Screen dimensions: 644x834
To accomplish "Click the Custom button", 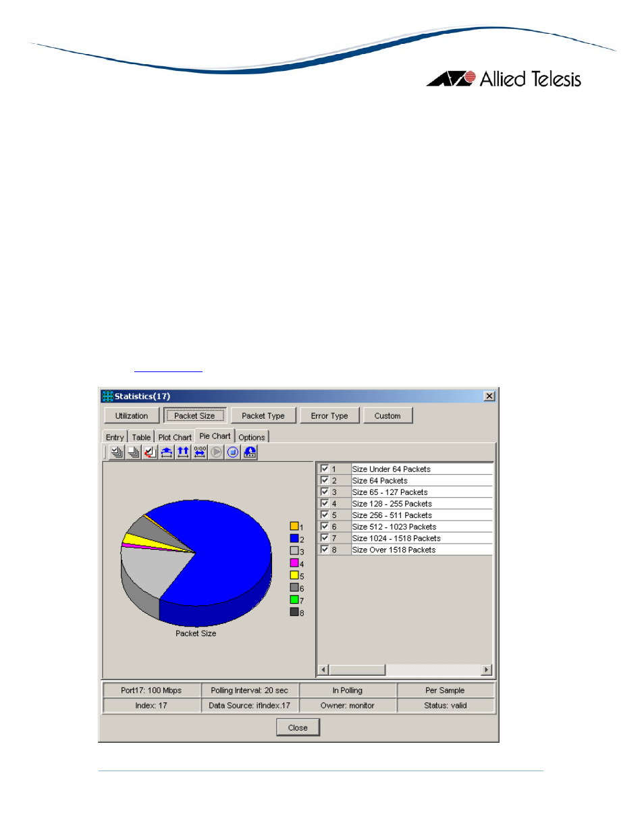I will click(387, 416).
